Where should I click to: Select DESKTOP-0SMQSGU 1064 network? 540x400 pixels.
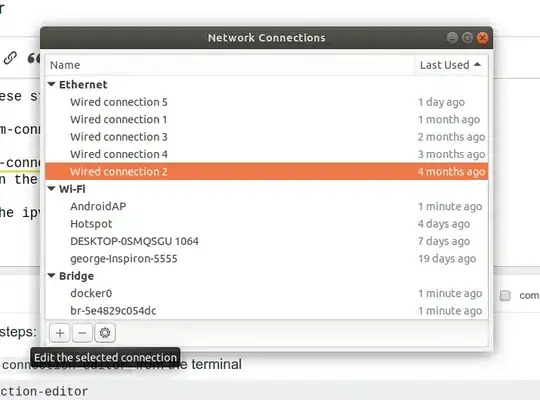click(x=267, y=241)
